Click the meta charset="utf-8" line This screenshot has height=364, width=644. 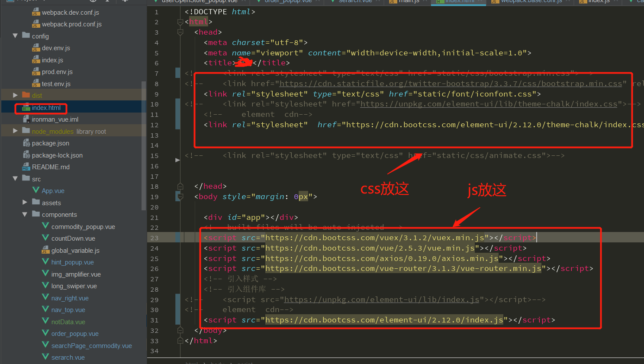point(255,42)
